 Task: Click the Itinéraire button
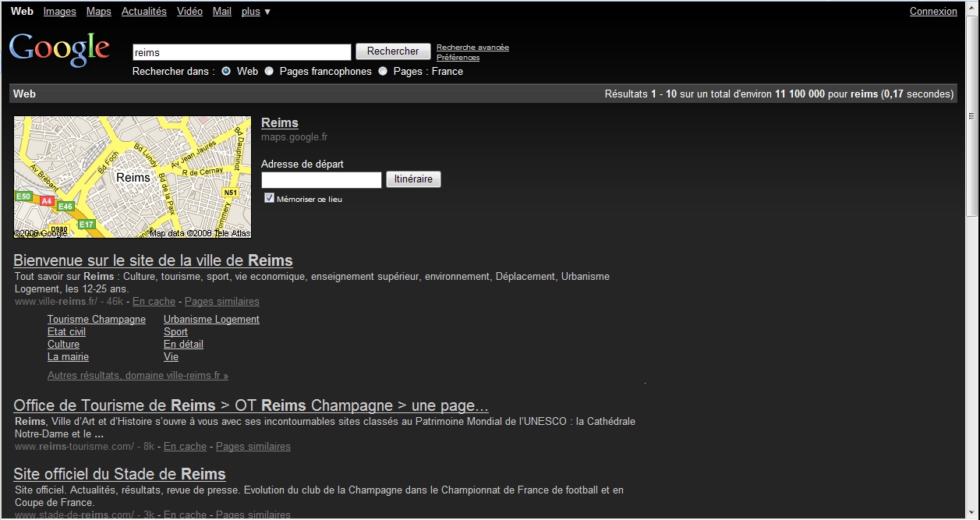click(413, 179)
